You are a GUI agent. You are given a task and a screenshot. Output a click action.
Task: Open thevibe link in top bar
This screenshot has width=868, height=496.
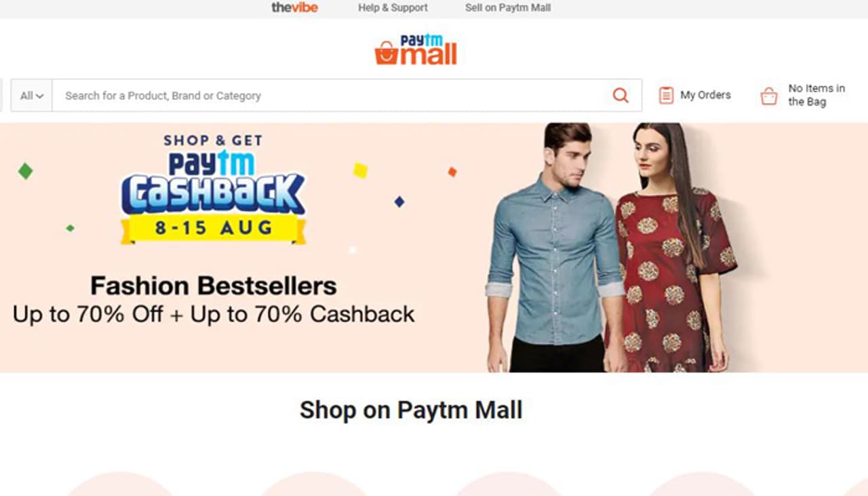(294, 8)
